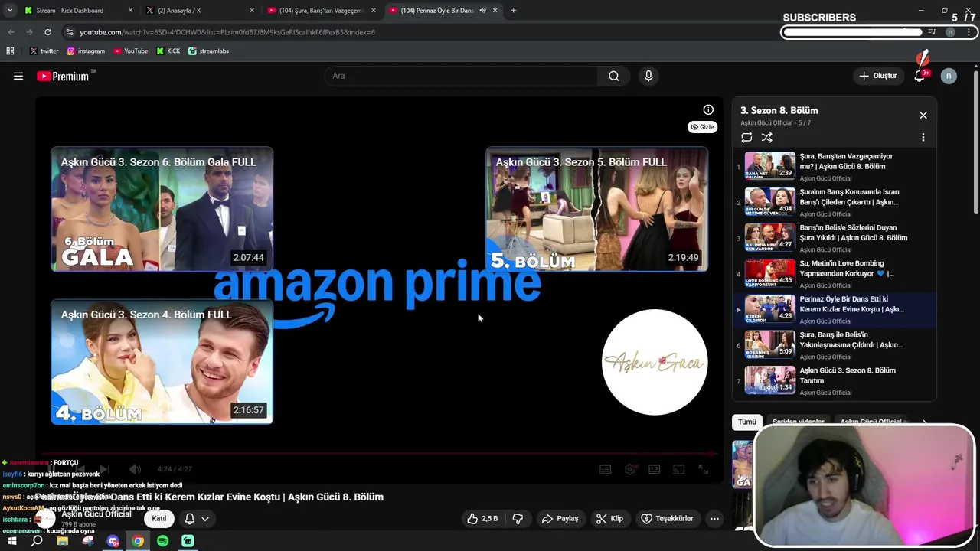Play playlist video 'Şura, Barış'tan Vazgeçemiyor mu?'
This screenshot has height=551, width=980.
pos(835,166)
